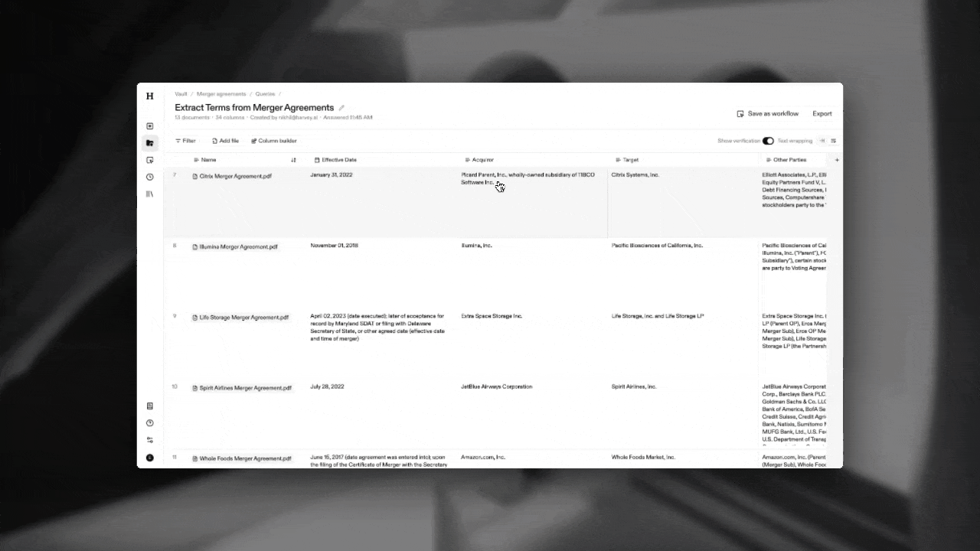980x551 pixels.
Task: Open Citrix Merger Agreement.pdf
Action: [232, 176]
